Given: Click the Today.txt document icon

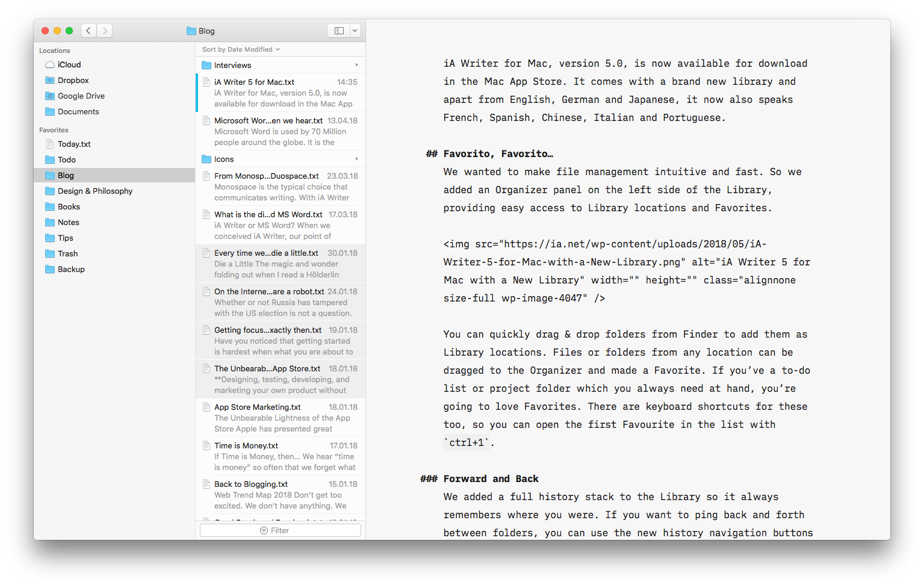Looking at the screenshot, I should point(50,144).
